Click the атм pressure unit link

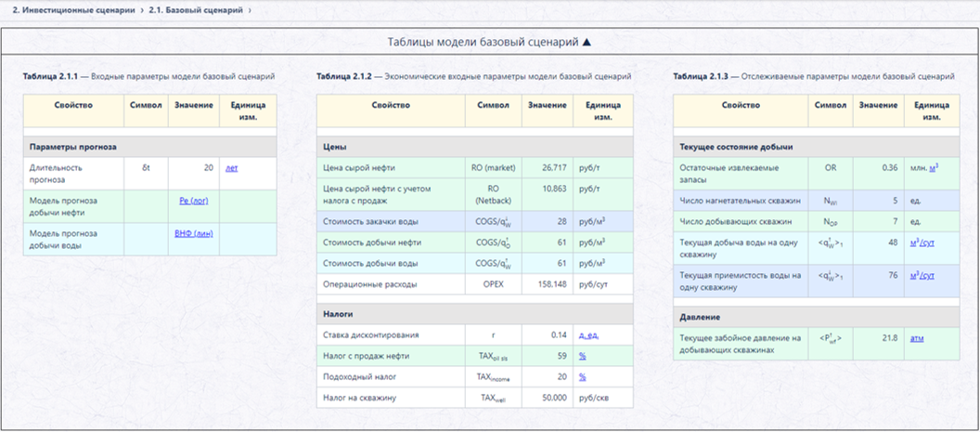(x=917, y=338)
